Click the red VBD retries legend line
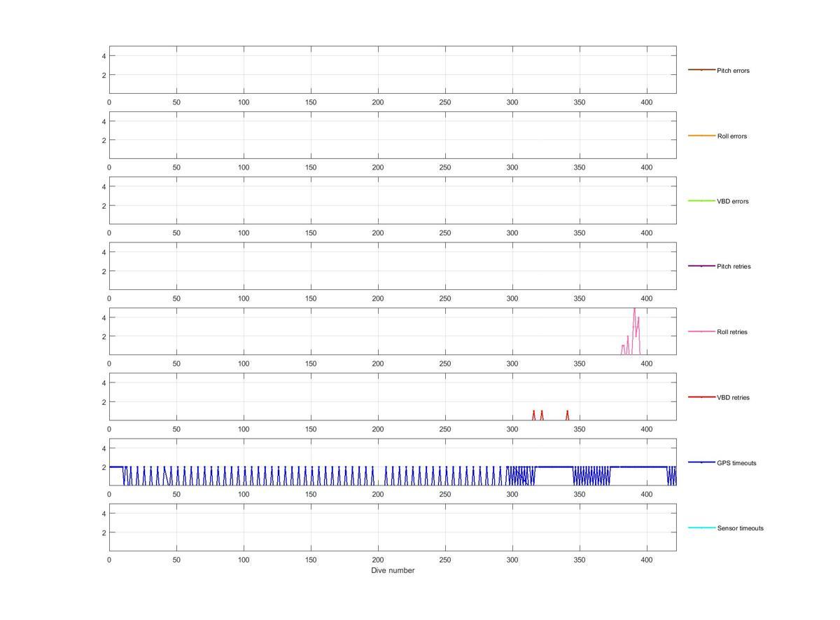Viewport: 840px width, 620px height. (x=701, y=397)
